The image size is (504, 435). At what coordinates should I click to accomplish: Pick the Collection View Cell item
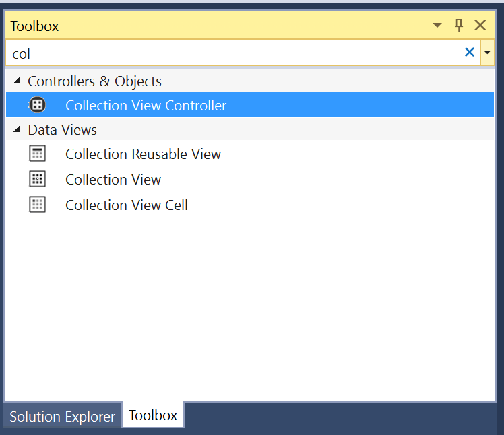click(250, 205)
